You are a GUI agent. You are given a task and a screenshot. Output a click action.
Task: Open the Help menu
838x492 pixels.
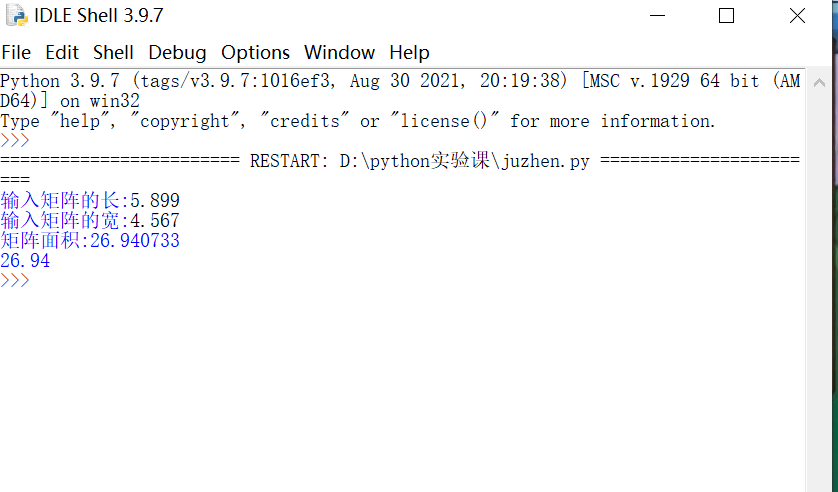click(409, 52)
